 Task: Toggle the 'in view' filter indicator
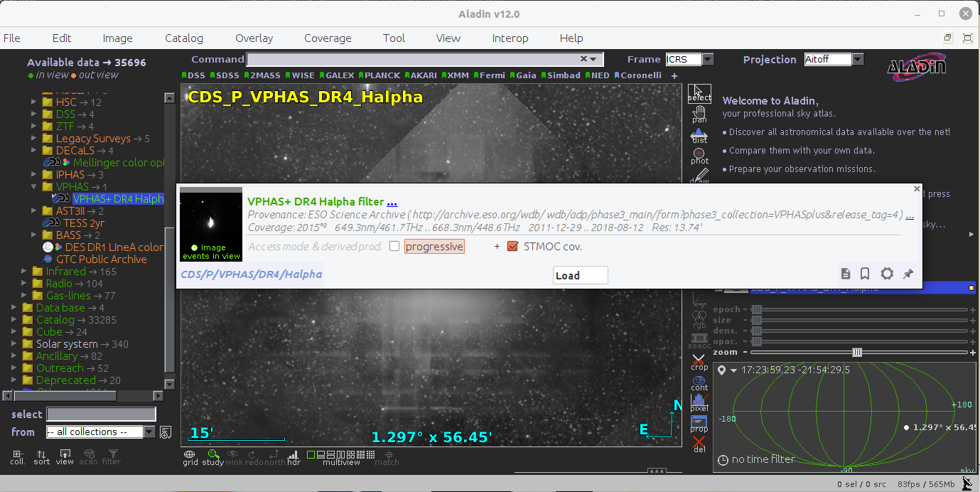click(x=48, y=75)
